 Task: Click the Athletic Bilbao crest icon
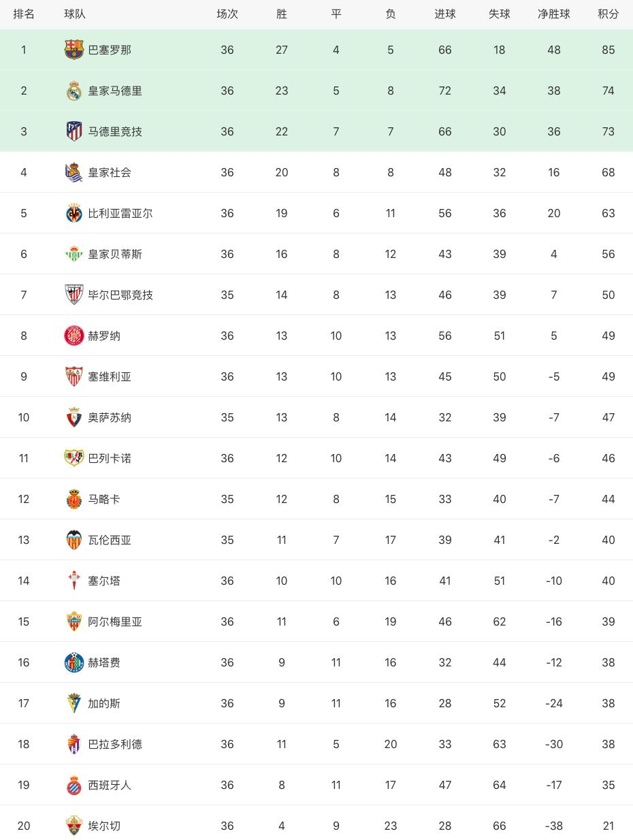coord(74,295)
